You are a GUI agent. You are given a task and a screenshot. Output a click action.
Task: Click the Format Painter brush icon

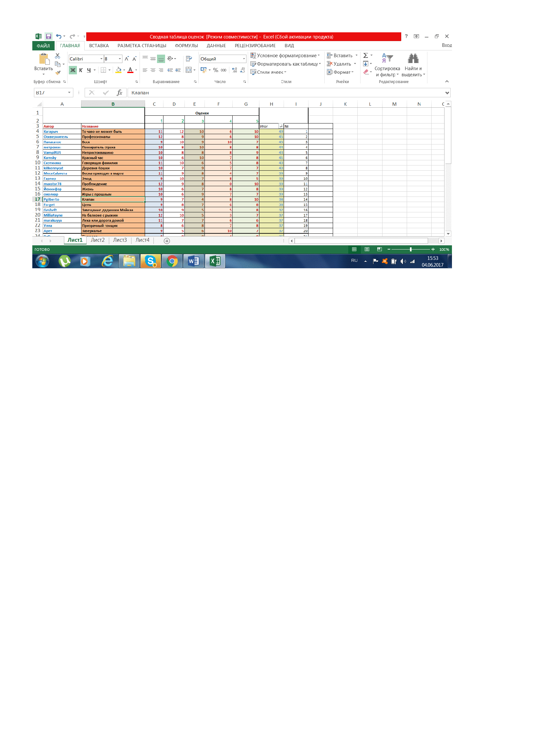tap(58, 73)
